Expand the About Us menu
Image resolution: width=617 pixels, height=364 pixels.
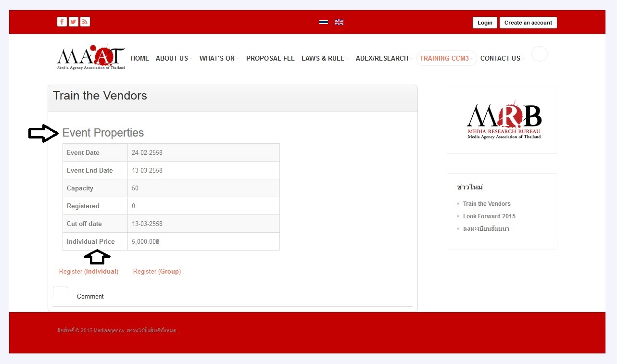[172, 58]
